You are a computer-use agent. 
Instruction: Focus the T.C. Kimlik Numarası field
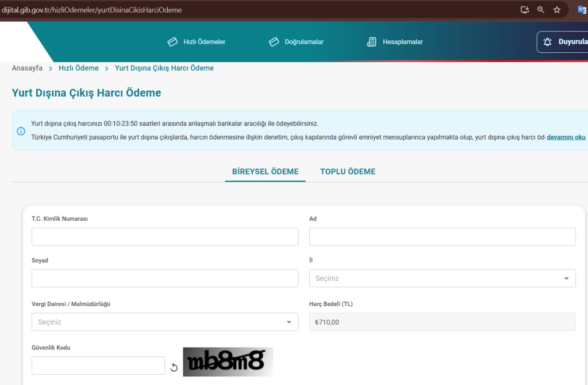[x=164, y=237]
